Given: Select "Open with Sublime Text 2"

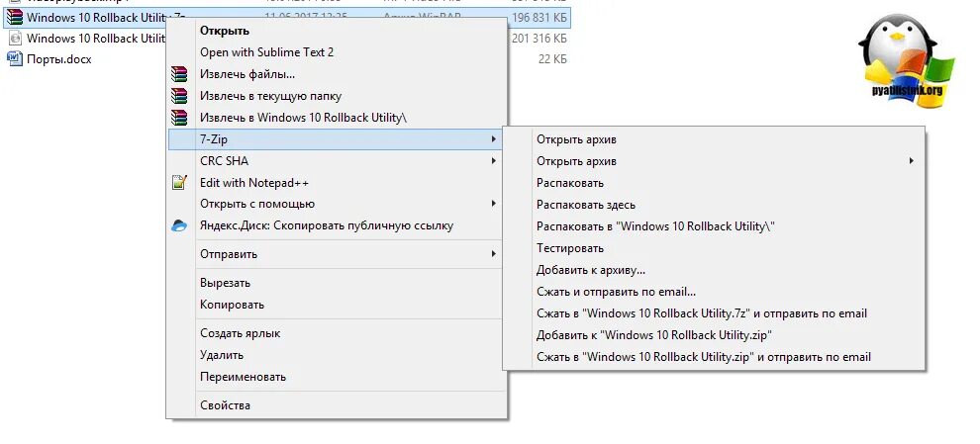Looking at the screenshot, I should click(337, 52).
